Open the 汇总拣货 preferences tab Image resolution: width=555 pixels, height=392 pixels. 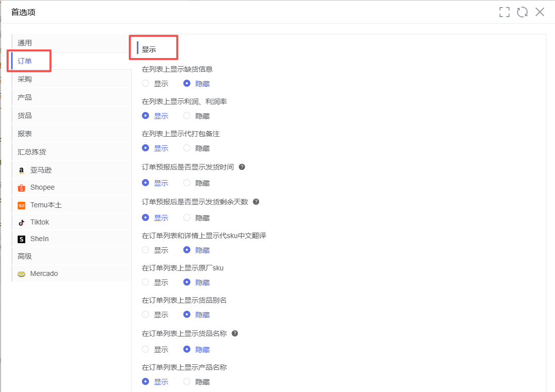pyautogui.click(x=32, y=152)
